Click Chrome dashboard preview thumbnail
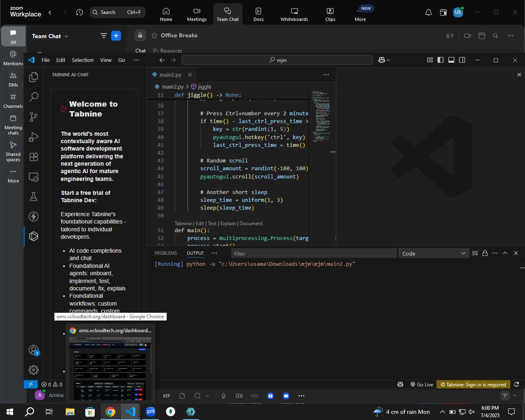Image resolution: width=525 pixels, height=420 pixels. click(110, 368)
